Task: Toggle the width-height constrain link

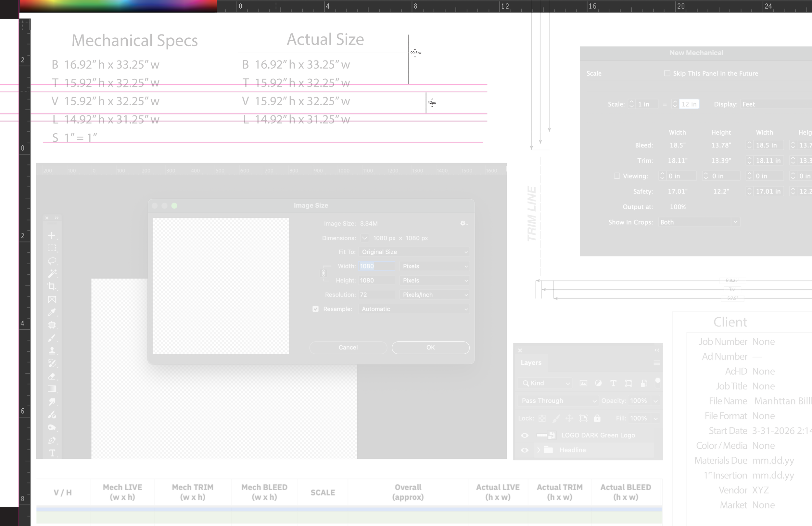Action: pyautogui.click(x=324, y=273)
